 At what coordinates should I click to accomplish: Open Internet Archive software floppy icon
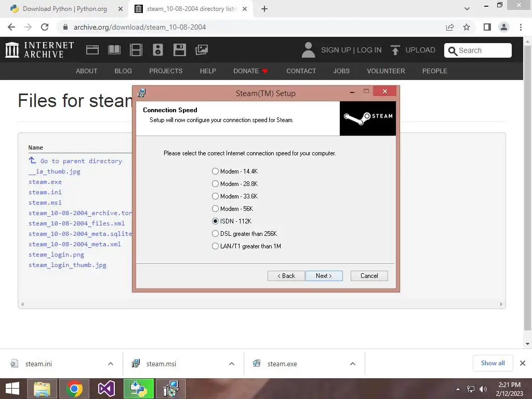point(179,50)
